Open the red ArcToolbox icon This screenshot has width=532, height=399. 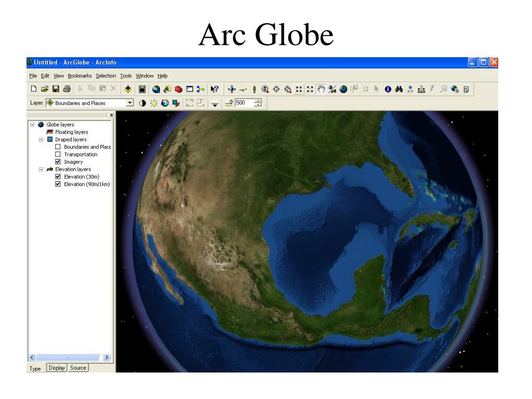pyautogui.click(x=179, y=89)
